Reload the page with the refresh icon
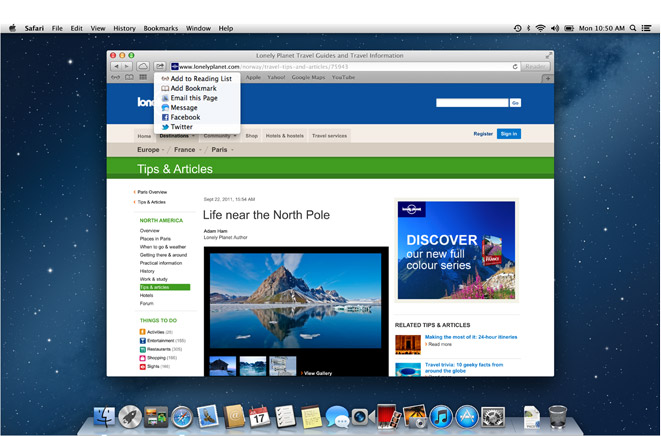This screenshot has width=661, height=436. point(515,67)
